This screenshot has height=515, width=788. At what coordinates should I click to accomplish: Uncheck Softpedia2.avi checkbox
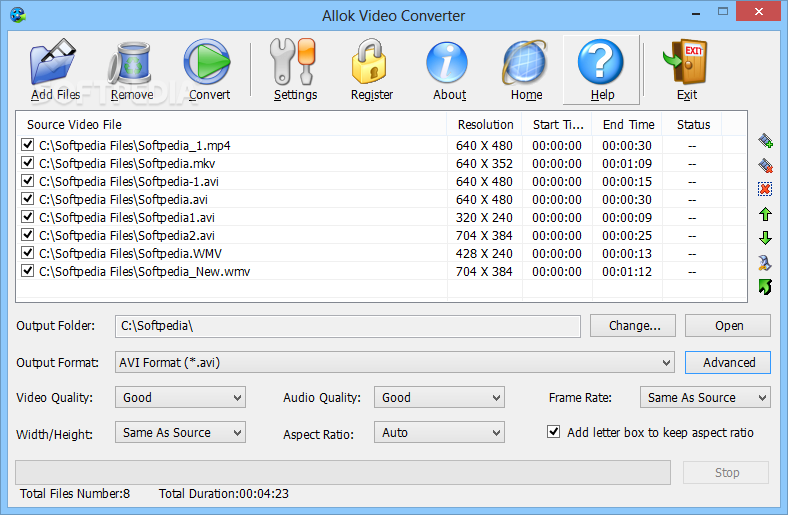(x=27, y=235)
